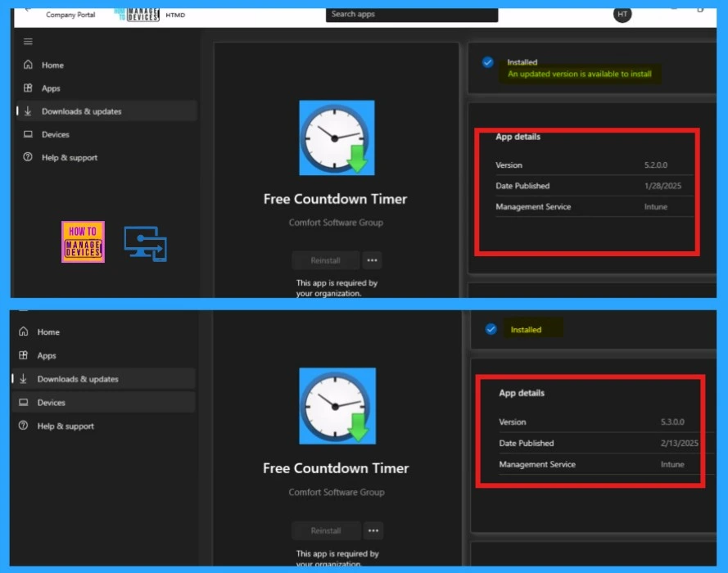Select Downloads & updates in the top sidebar
Image resolution: width=728 pixels, height=573 pixels.
pos(107,111)
